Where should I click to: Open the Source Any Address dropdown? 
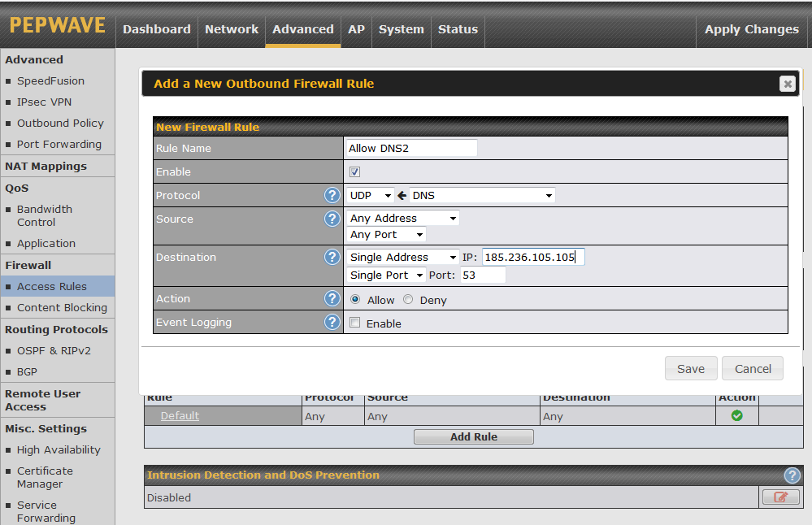pos(402,217)
